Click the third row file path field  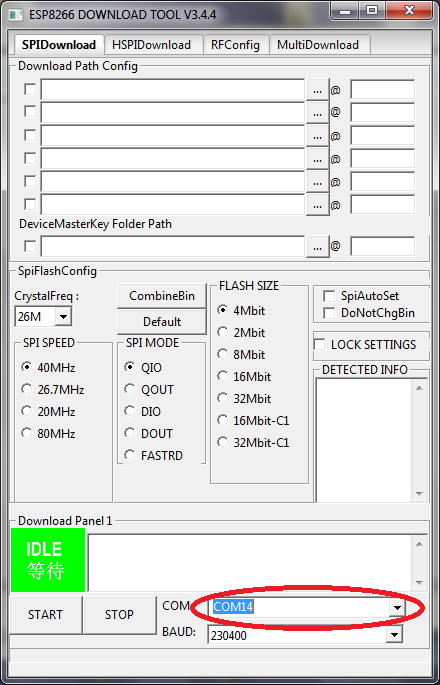[x=173, y=135]
